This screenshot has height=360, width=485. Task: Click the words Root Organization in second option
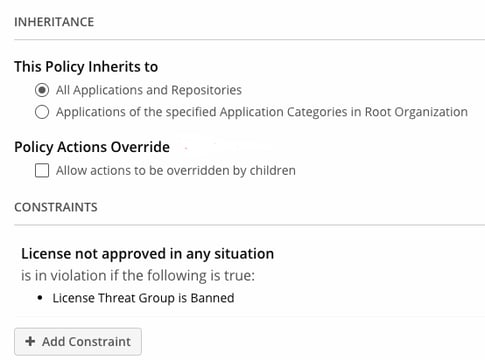416,112
